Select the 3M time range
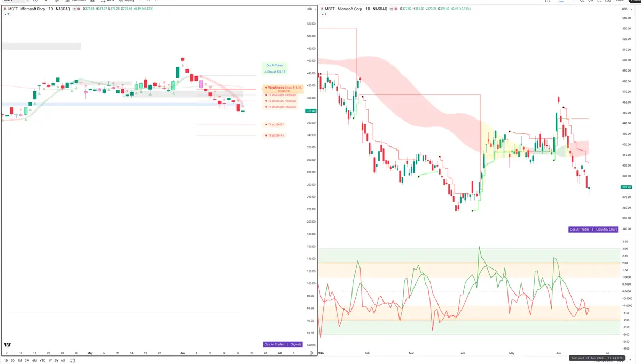 27,360
